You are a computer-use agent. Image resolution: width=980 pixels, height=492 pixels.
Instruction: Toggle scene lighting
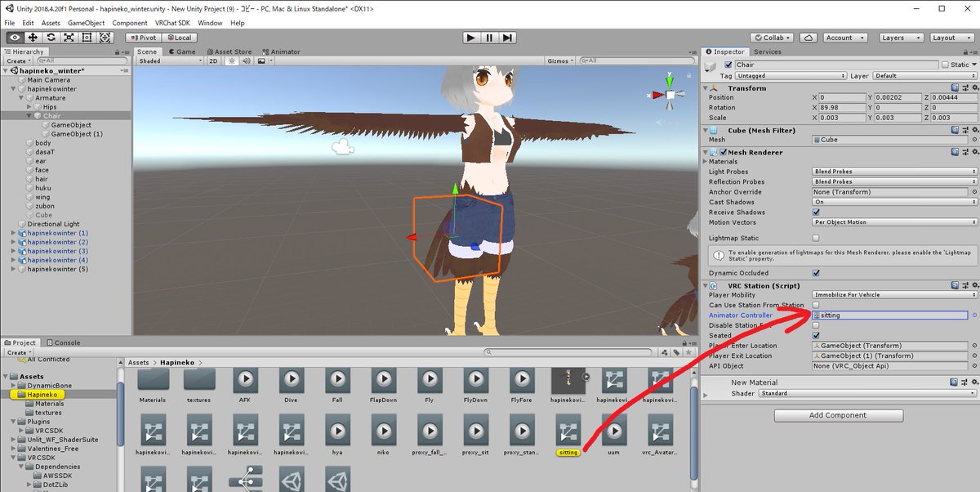(x=231, y=61)
